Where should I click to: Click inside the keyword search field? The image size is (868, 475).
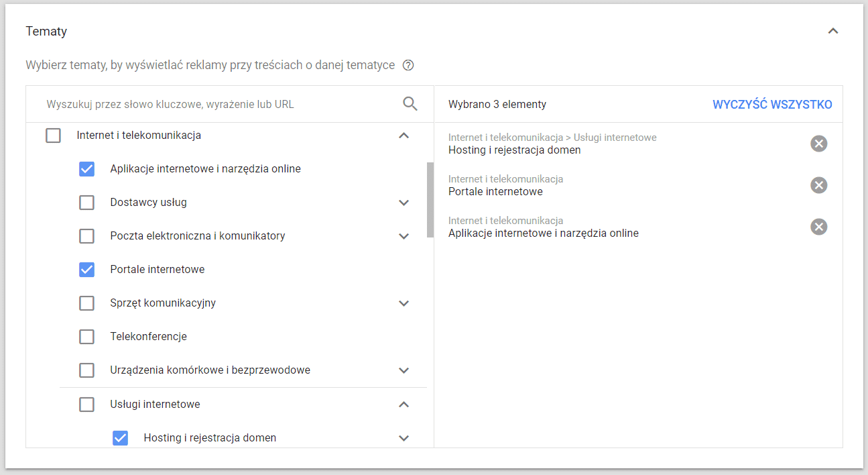coord(201,104)
